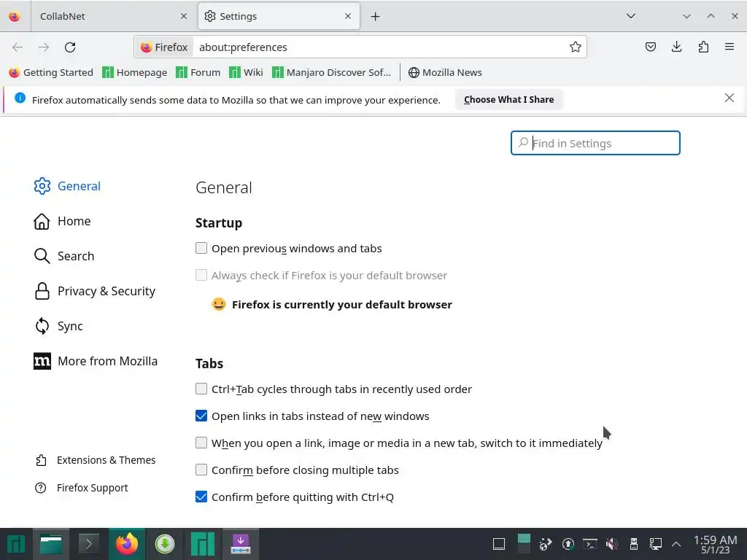747x560 pixels.
Task: Open the updates tray icon
Action: click(568, 544)
